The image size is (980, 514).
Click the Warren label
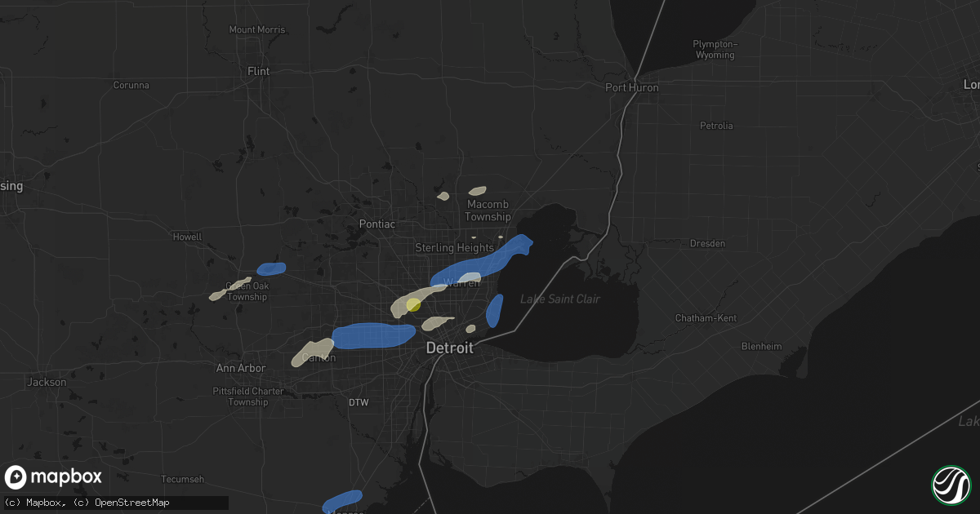461,284
